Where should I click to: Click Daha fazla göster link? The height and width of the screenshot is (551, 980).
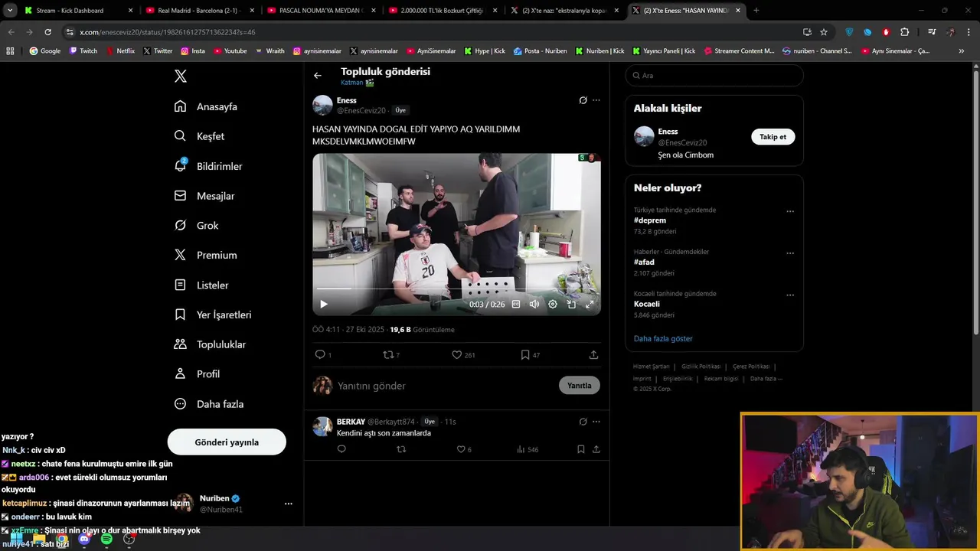(x=663, y=338)
